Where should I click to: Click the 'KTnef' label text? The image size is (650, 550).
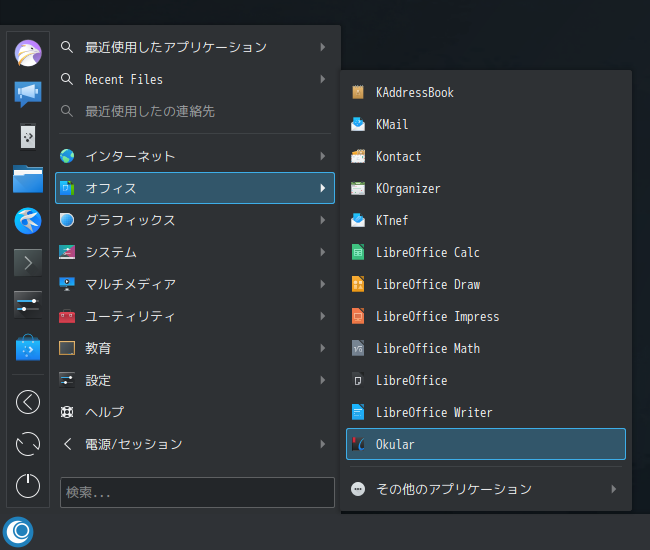392,220
